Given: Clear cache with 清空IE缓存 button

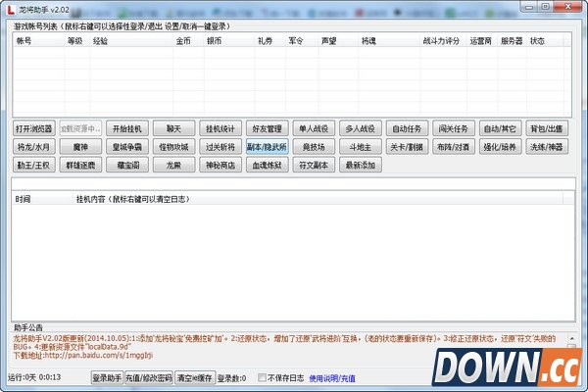Looking at the screenshot, I should tap(195, 377).
